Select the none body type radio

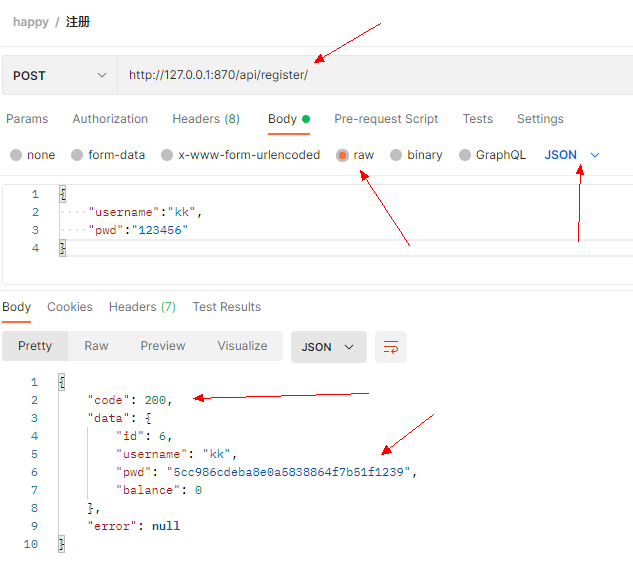(16, 155)
